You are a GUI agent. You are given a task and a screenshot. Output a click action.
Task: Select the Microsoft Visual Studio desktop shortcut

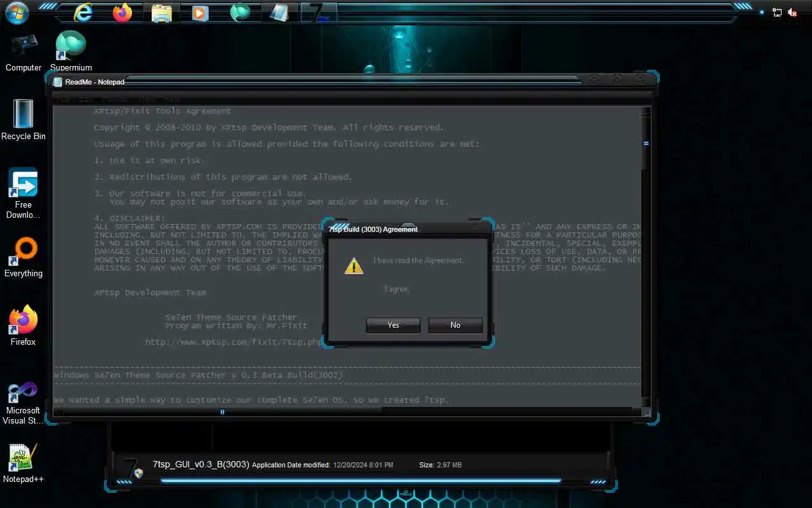23,403
